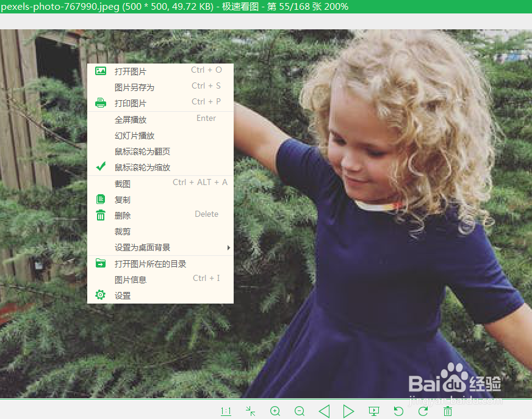Select 幻灯片播放 menu entry
This screenshot has height=419, width=532.
point(160,136)
